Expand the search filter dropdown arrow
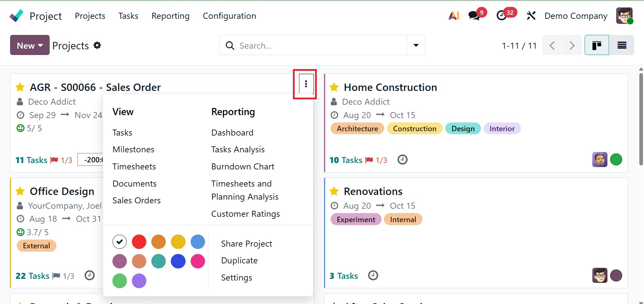 point(416,45)
